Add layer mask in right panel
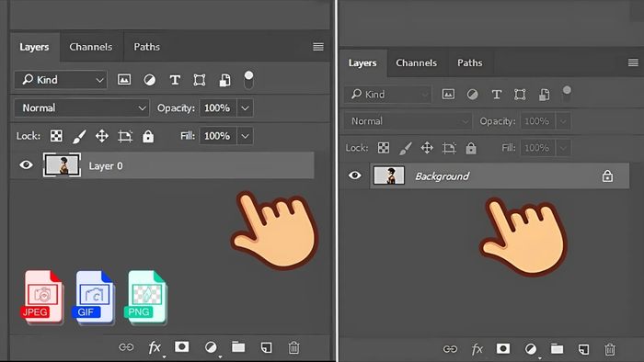The image size is (644, 362). click(x=503, y=348)
